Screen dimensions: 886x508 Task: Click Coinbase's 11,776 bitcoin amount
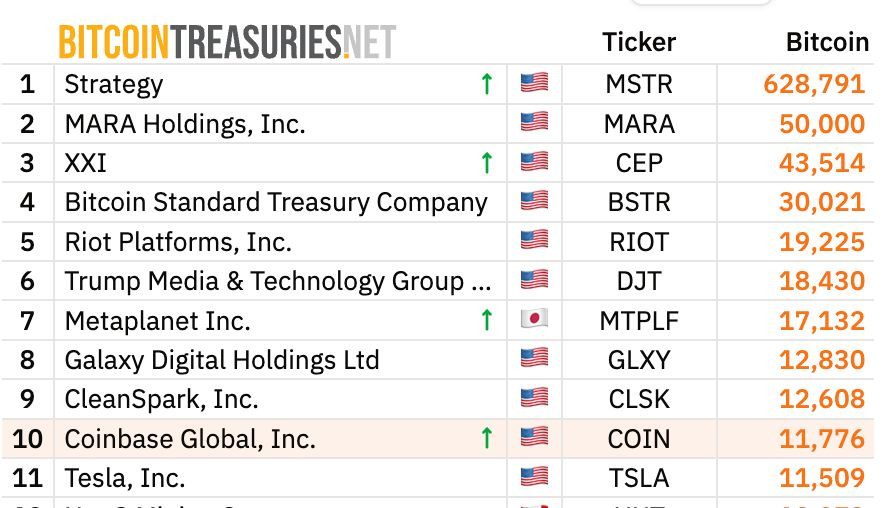pos(822,439)
